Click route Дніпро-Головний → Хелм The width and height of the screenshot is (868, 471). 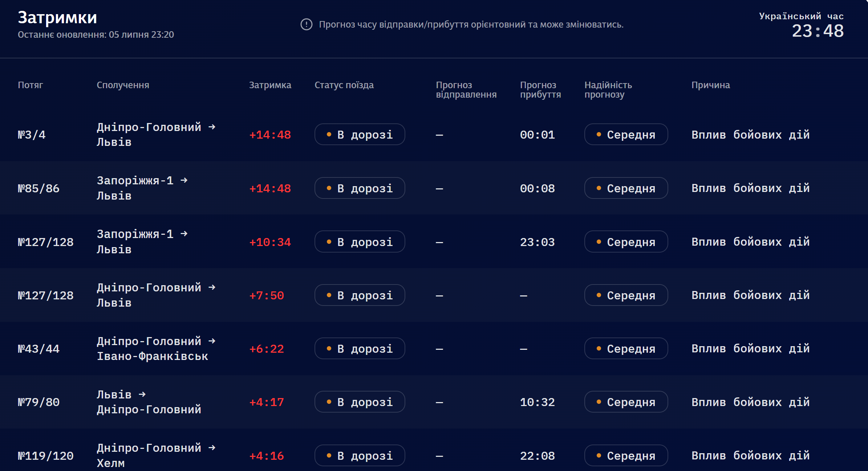tap(156, 455)
